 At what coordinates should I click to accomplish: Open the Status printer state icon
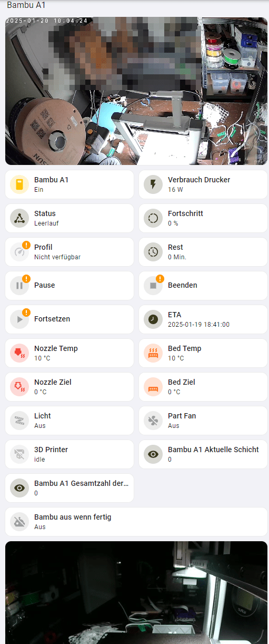tap(19, 218)
